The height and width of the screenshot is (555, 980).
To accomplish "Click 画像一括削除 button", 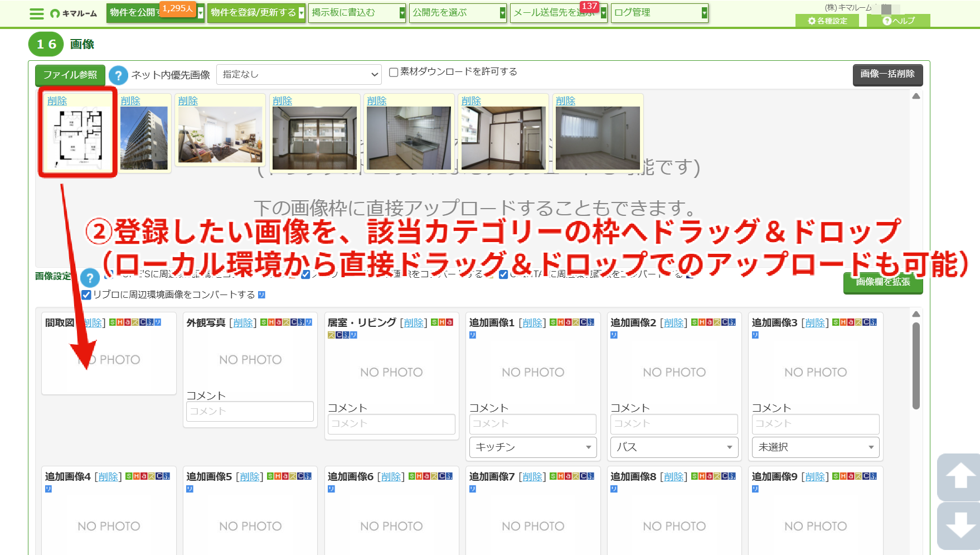I will pos(887,74).
